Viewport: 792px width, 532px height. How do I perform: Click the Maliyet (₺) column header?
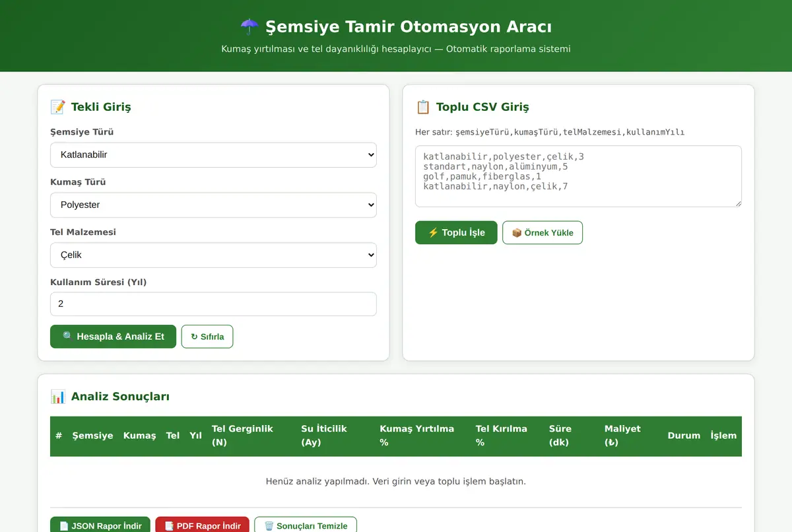631,436
